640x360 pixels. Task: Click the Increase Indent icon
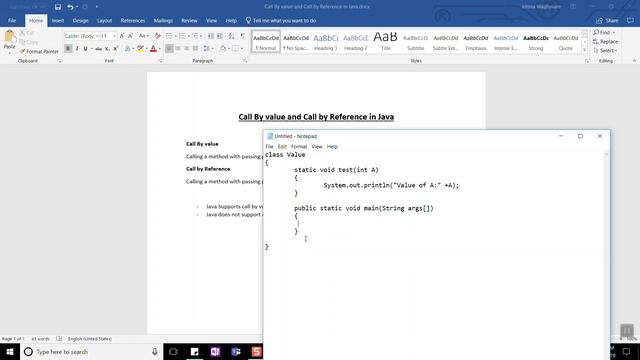tap(220, 36)
